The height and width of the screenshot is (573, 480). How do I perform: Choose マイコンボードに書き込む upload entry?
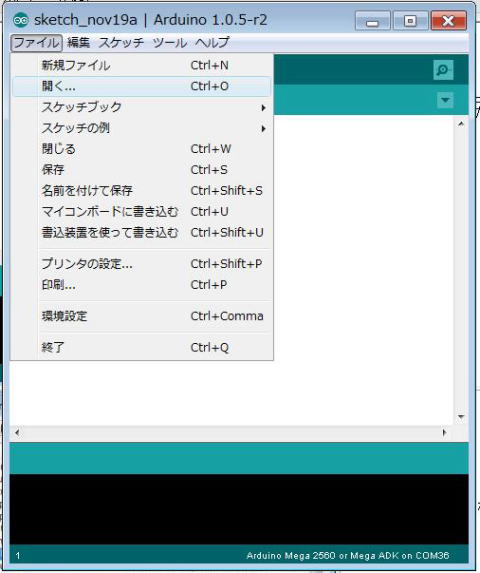pyautogui.click(x=142, y=212)
